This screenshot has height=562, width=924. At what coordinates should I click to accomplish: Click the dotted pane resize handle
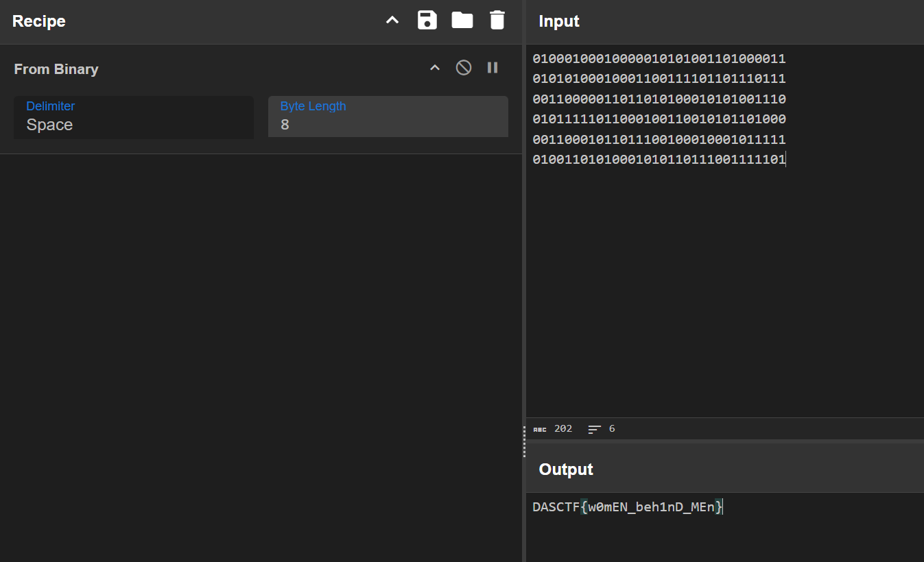524,441
